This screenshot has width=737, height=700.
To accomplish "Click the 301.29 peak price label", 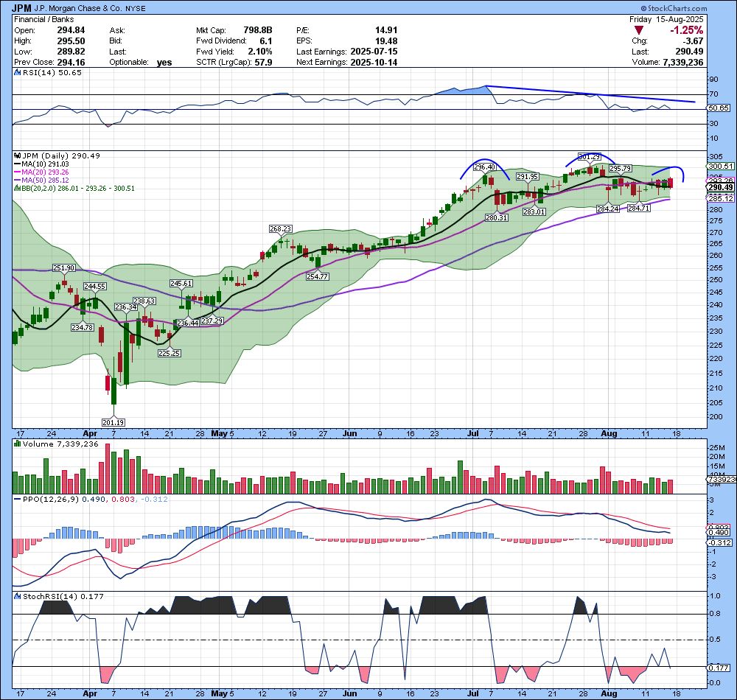I will [x=589, y=157].
